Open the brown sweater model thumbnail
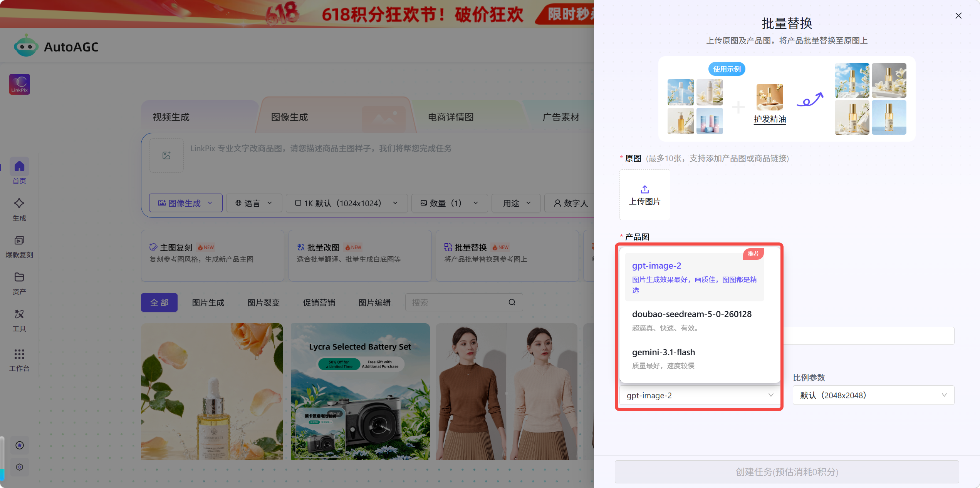The width and height of the screenshot is (980, 488). 507,392
